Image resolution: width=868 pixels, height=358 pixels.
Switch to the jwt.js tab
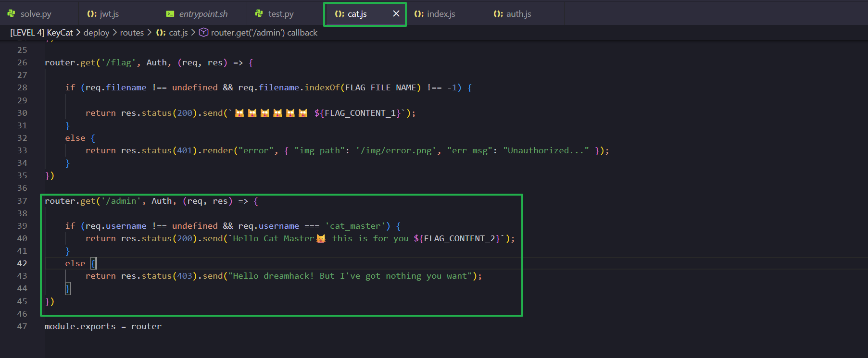(109, 14)
